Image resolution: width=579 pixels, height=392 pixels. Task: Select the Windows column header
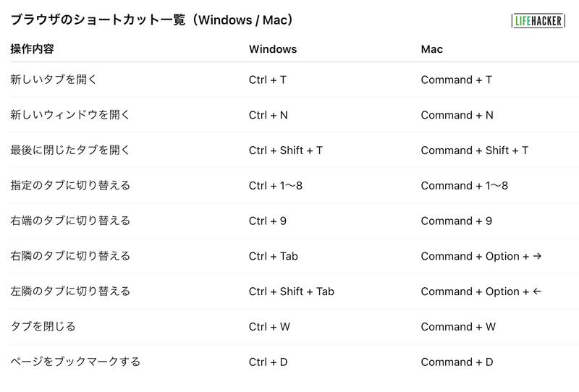coord(273,49)
